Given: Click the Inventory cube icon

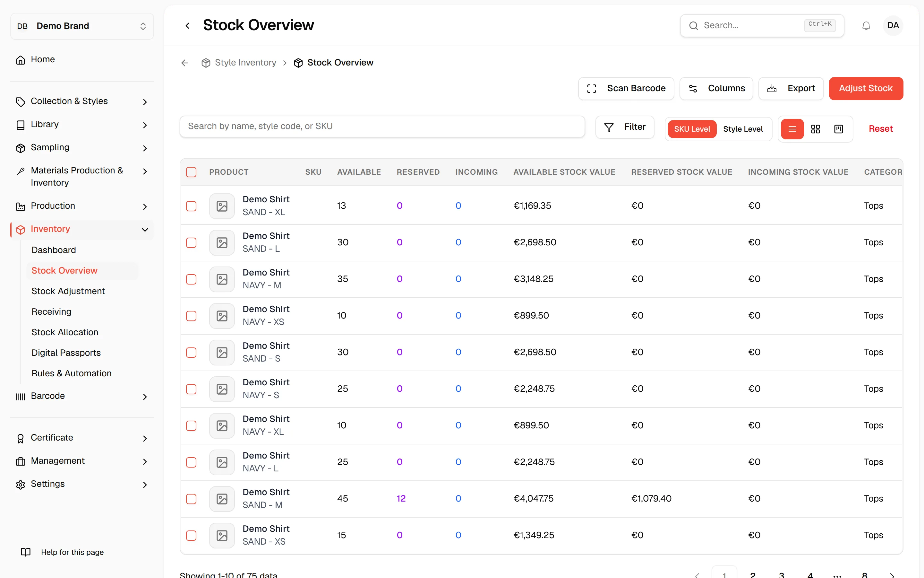Looking at the screenshot, I should pos(21,229).
